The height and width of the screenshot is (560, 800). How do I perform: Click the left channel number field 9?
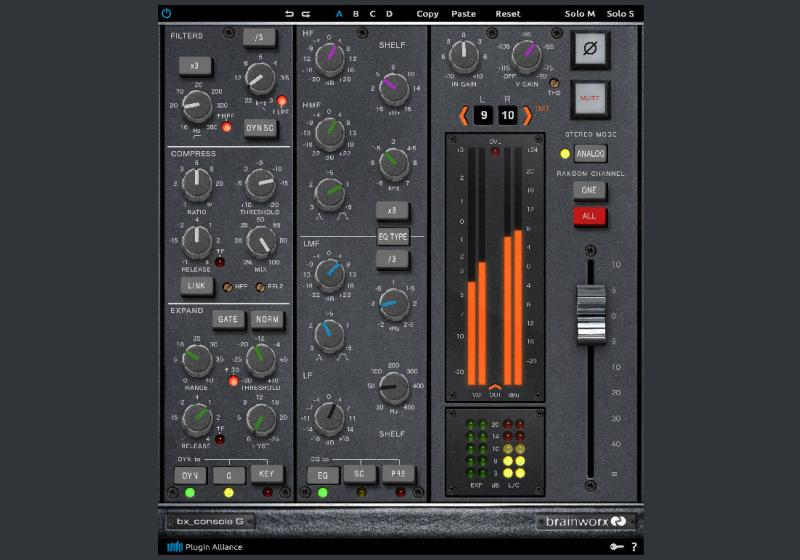point(484,115)
